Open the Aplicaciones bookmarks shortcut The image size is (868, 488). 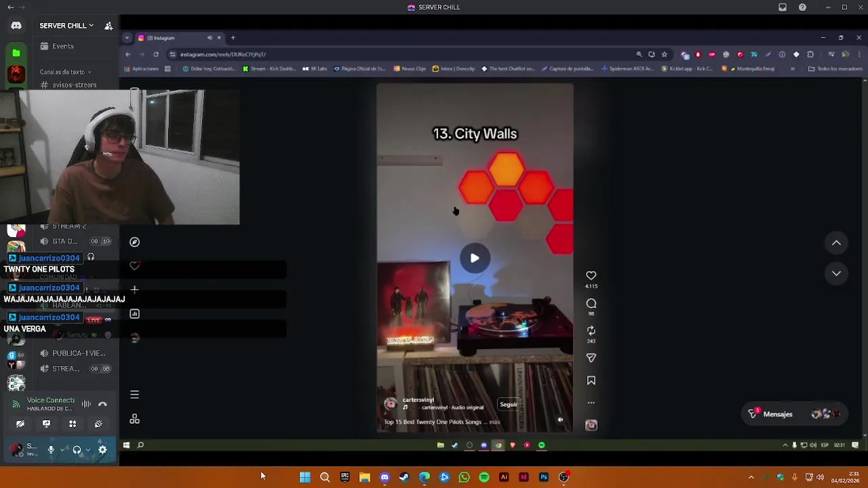pos(141,68)
